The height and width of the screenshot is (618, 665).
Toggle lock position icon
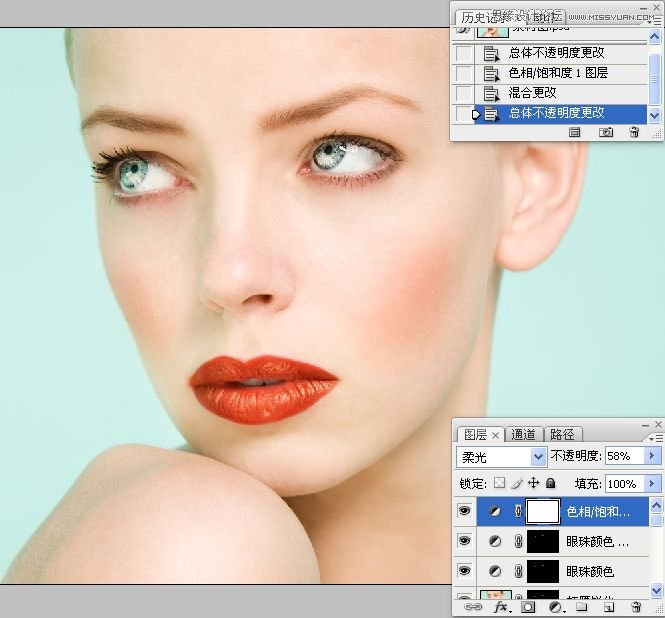pos(533,483)
